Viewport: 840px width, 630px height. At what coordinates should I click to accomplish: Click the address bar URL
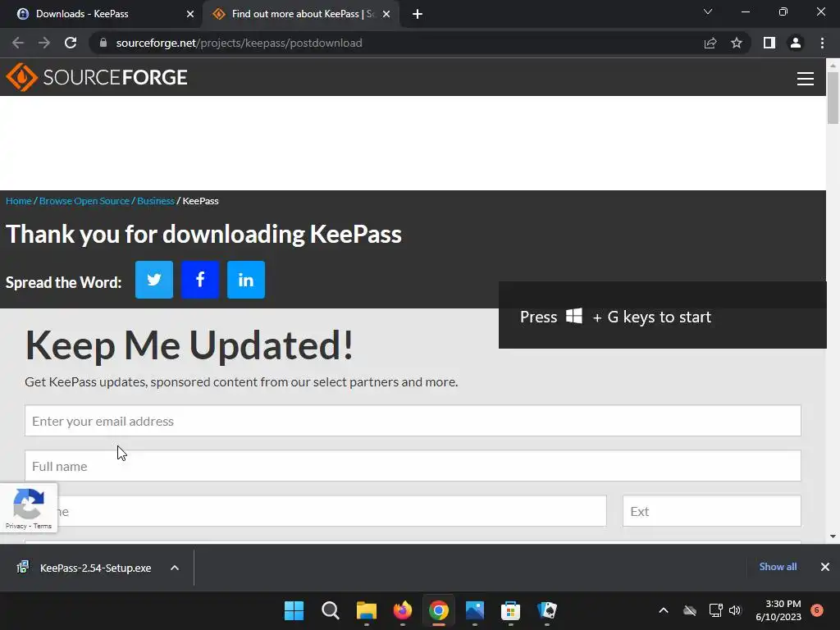tap(239, 43)
